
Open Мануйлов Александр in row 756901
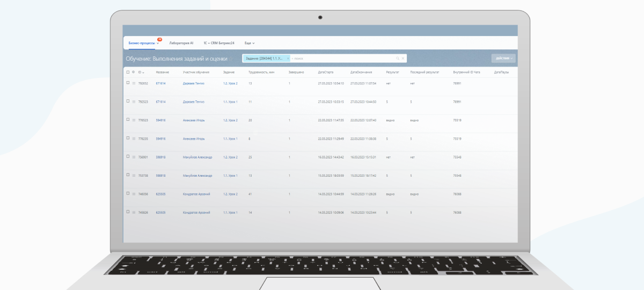197,157
